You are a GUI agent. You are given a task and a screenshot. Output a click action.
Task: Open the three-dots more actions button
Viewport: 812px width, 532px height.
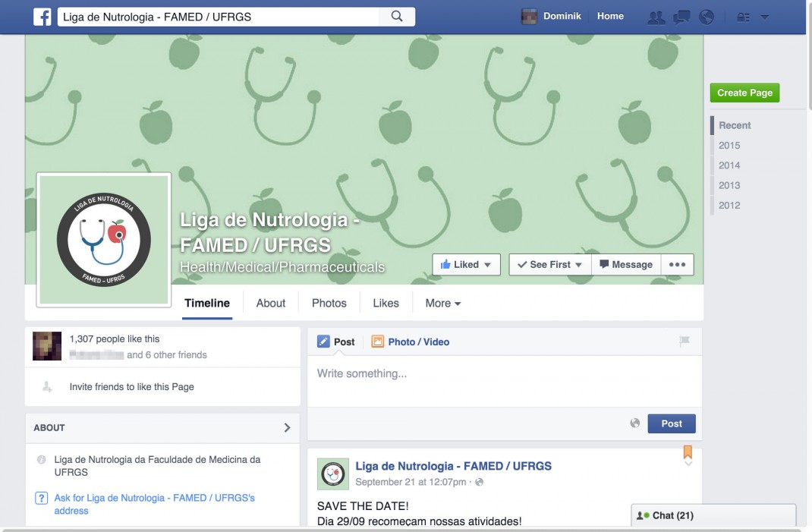(677, 265)
